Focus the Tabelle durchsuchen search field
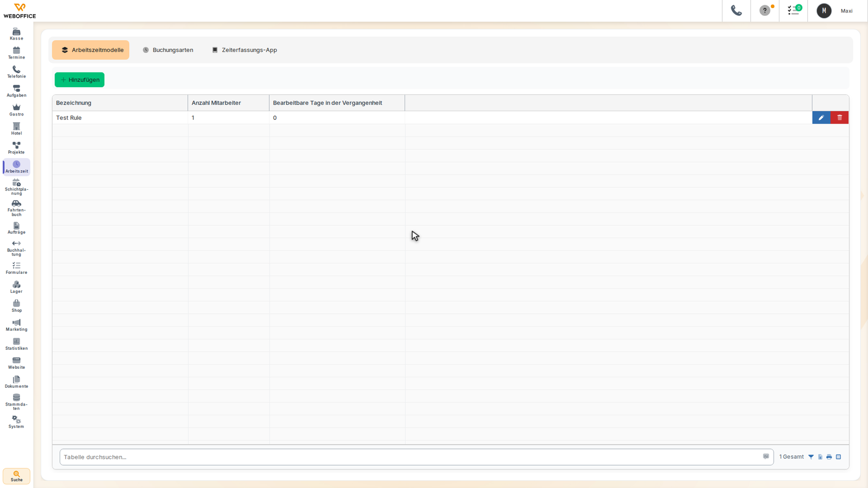The image size is (868, 488). [x=417, y=457]
